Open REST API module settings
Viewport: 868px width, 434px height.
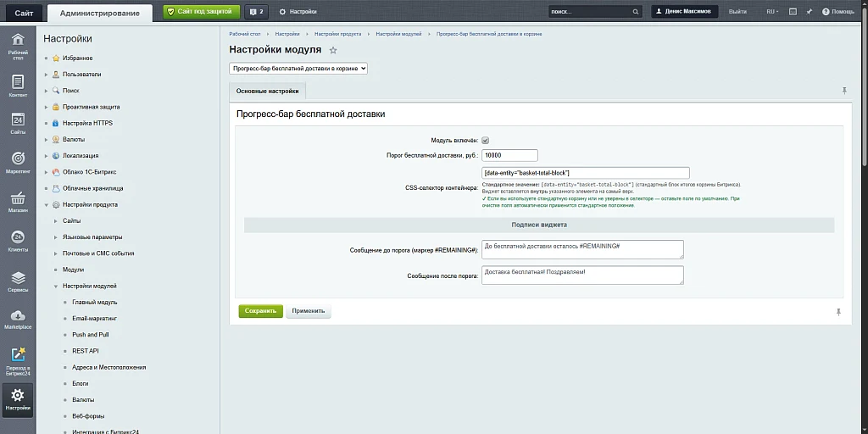pos(86,351)
